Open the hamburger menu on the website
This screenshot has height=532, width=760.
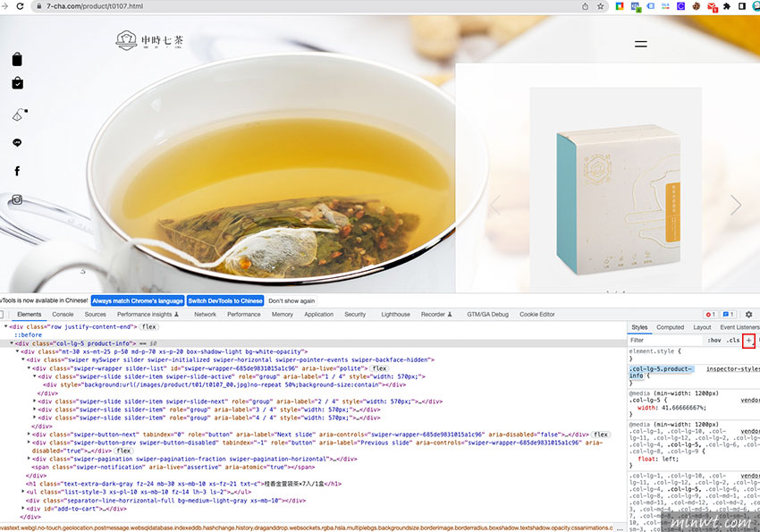(x=640, y=43)
